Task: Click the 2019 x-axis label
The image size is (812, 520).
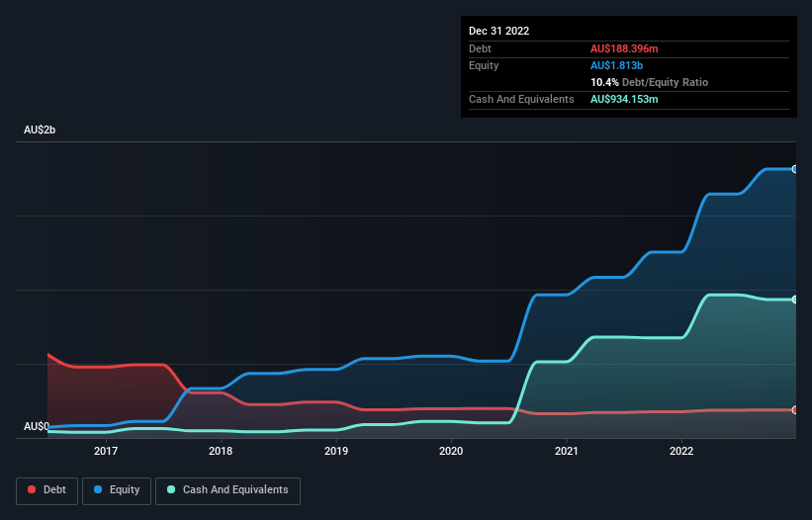Action: pyautogui.click(x=336, y=451)
